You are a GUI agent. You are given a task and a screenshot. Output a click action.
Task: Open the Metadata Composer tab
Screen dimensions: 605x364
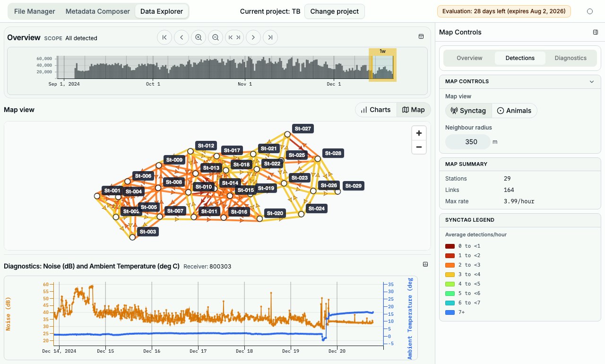point(97,11)
